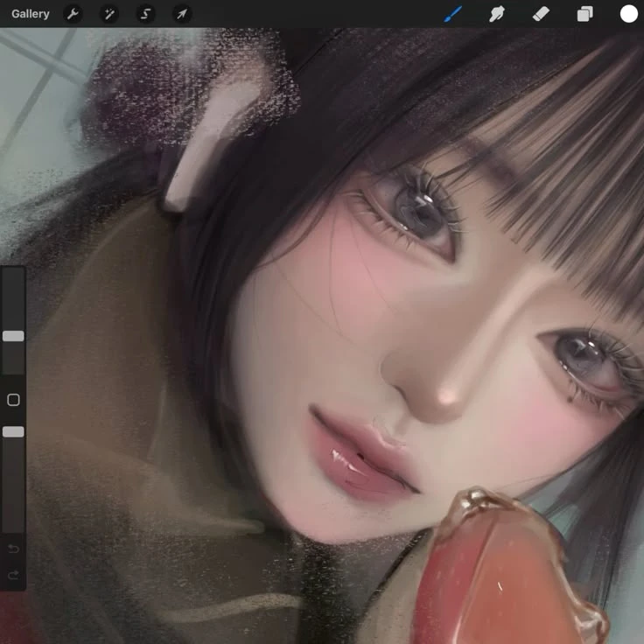The width and height of the screenshot is (644, 644).
Task: Click the brush opacity slider handle
Action: 13,431
